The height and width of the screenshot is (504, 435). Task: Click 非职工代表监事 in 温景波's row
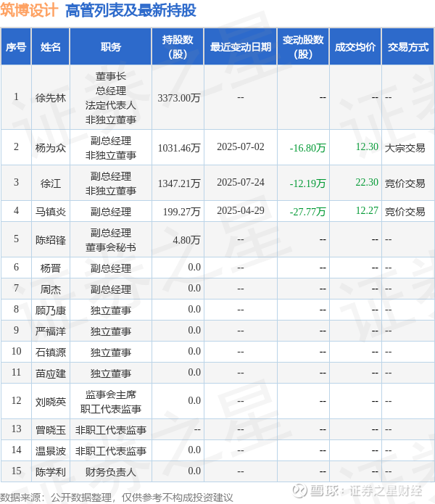coord(111,451)
